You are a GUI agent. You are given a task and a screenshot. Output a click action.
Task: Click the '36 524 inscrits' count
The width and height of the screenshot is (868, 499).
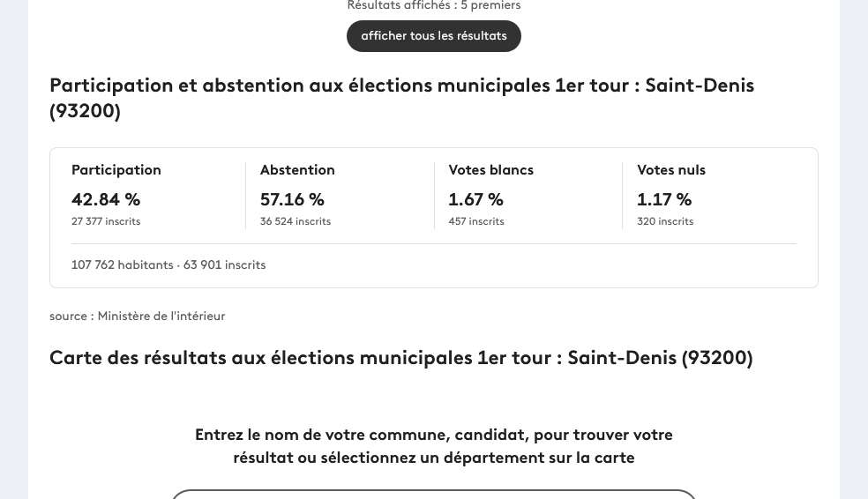[296, 221]
